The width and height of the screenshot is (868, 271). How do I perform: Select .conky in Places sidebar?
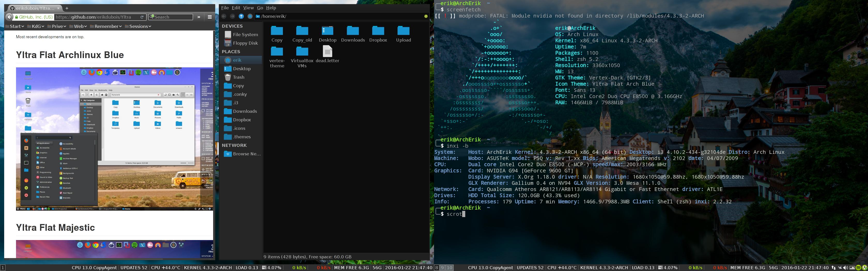point(241,94)
